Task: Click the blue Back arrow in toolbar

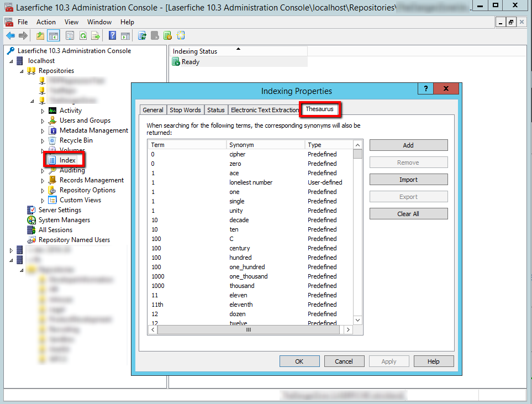Action: tap(10, 35)
